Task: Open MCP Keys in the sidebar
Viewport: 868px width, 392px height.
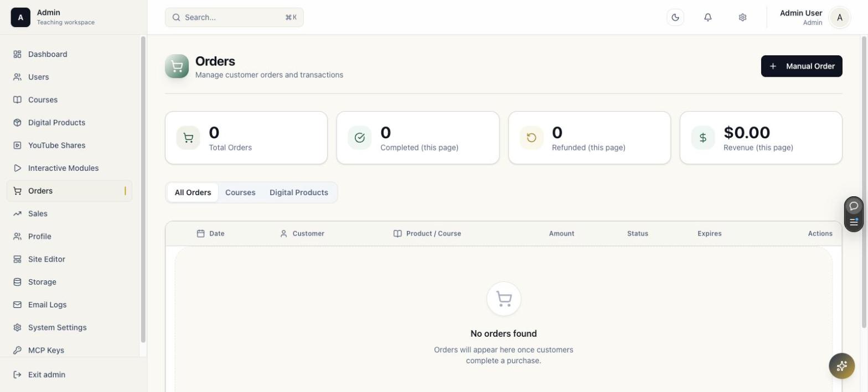Action: click(x=69, y=350)
